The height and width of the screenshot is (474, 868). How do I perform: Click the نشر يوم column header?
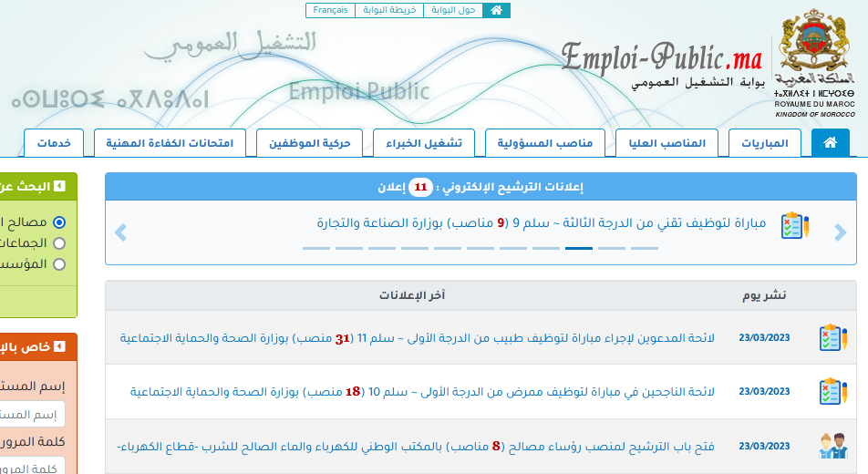(x=764, y=295)
